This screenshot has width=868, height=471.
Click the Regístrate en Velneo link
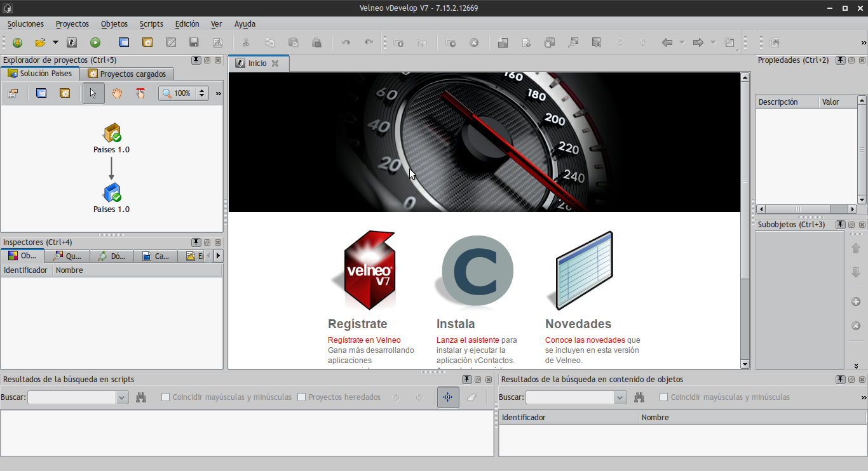point(364,340)
